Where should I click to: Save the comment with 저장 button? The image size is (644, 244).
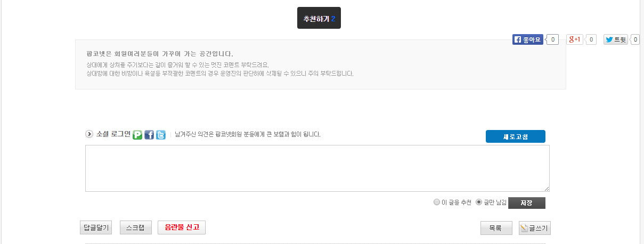click(x=527, y=203)
